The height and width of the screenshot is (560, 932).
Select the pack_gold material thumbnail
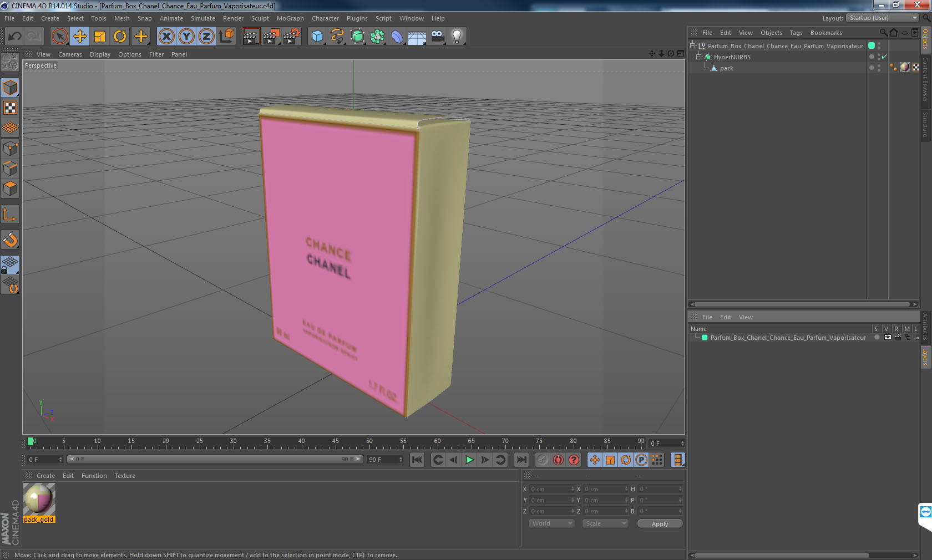pos(39,500)
